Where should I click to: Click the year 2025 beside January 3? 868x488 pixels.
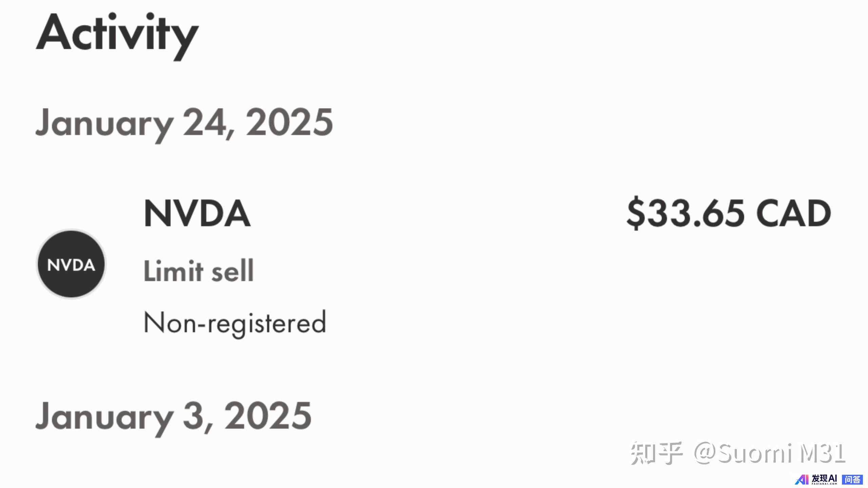268,416
